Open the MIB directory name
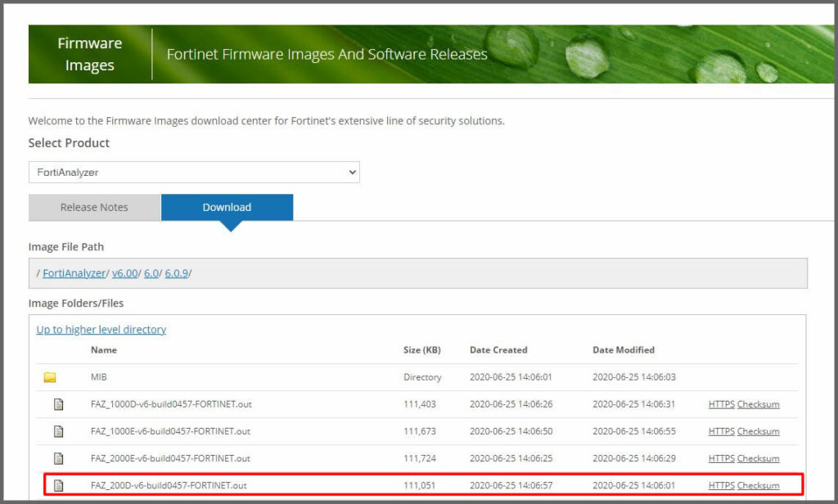The width and height of the screenshot is (838, 504). click(99, 377)
